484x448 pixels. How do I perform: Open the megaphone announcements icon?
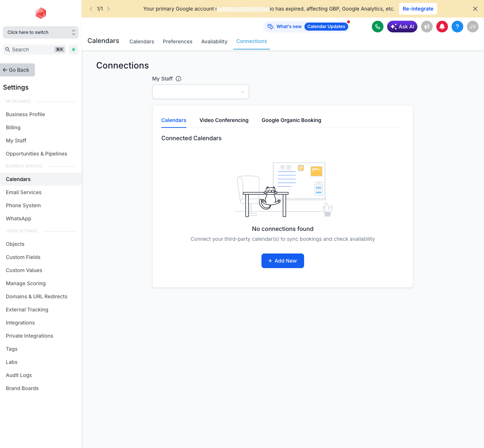(427, 27)
